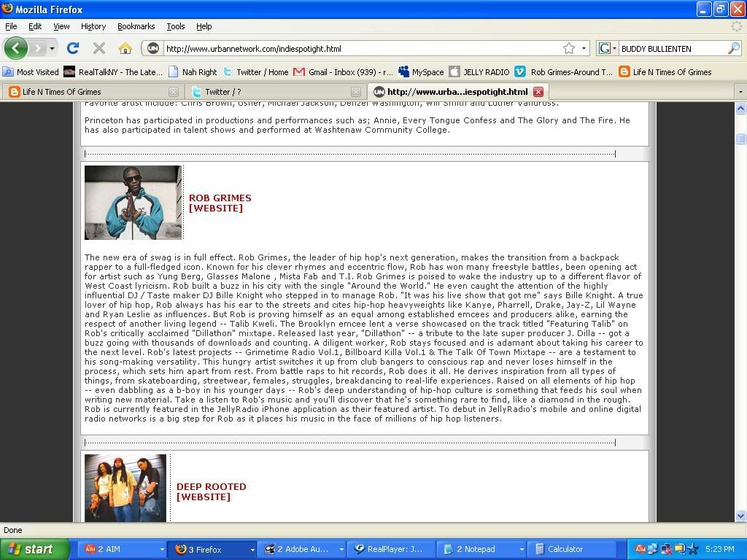747x560 pixels.
Task: Open the View menu
Action: coord(61,26)
